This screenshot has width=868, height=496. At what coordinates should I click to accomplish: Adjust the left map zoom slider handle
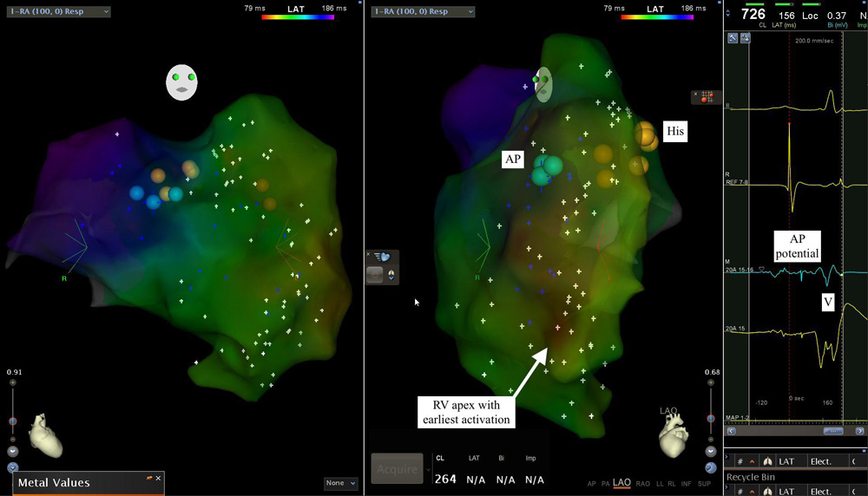[x=13, y=421]
